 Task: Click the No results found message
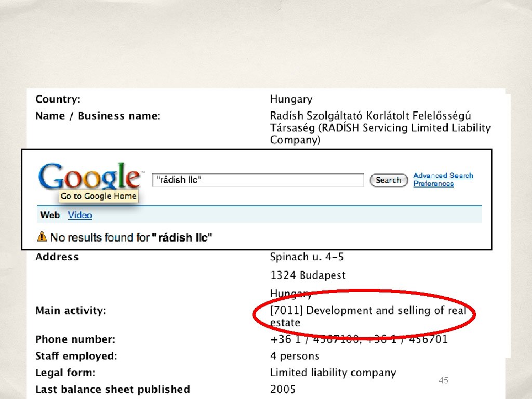pos(131,237)
